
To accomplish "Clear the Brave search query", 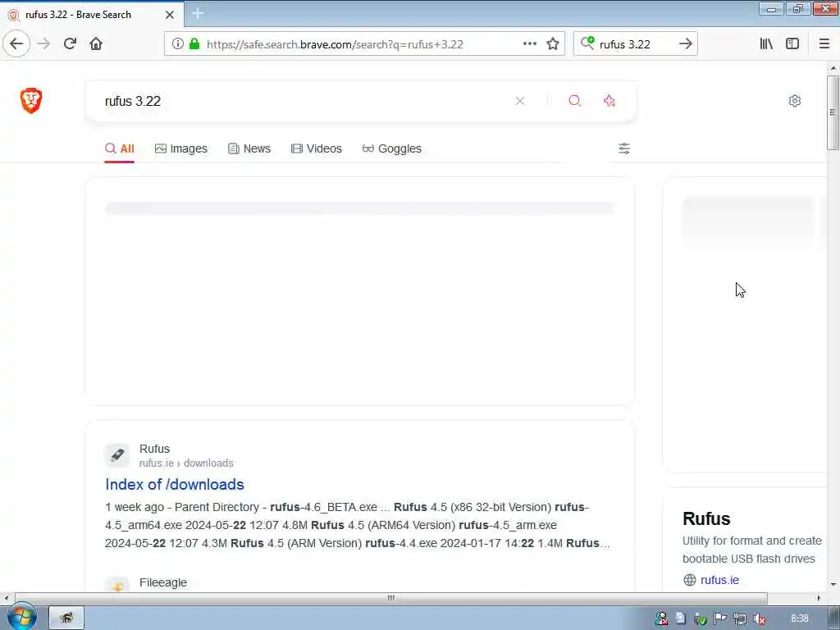I will (x=519, y=101).
